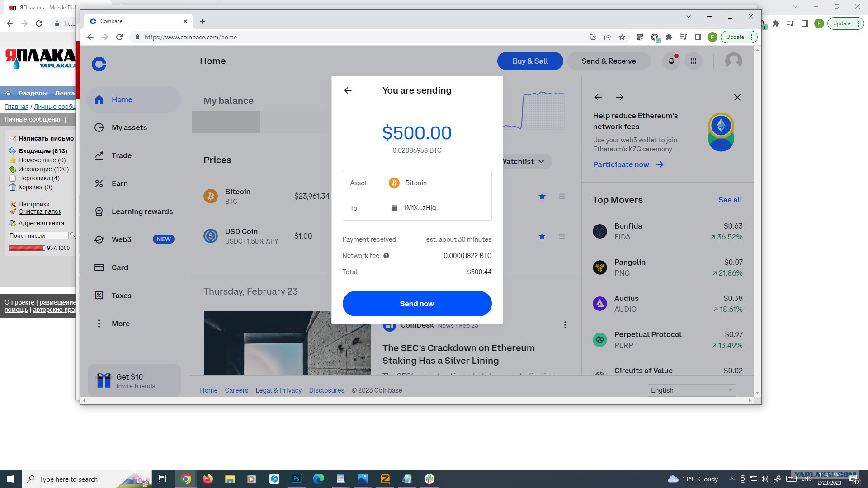Open the Disclosures footer link
The image size is (868, 488).
pyautogui.click(x=326, y=390)
